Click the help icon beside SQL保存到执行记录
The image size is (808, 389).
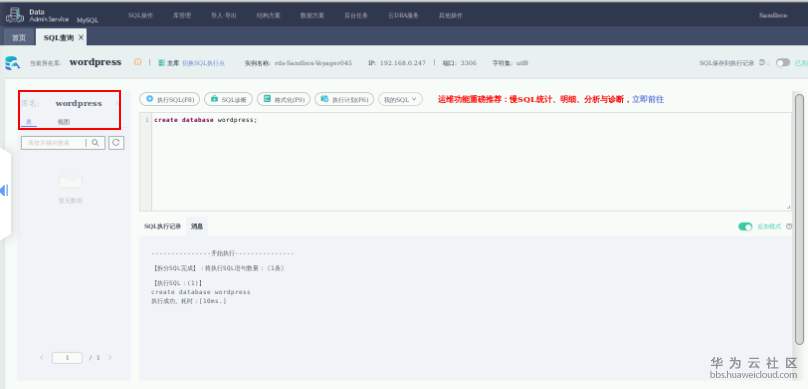[x=762, y=62]
